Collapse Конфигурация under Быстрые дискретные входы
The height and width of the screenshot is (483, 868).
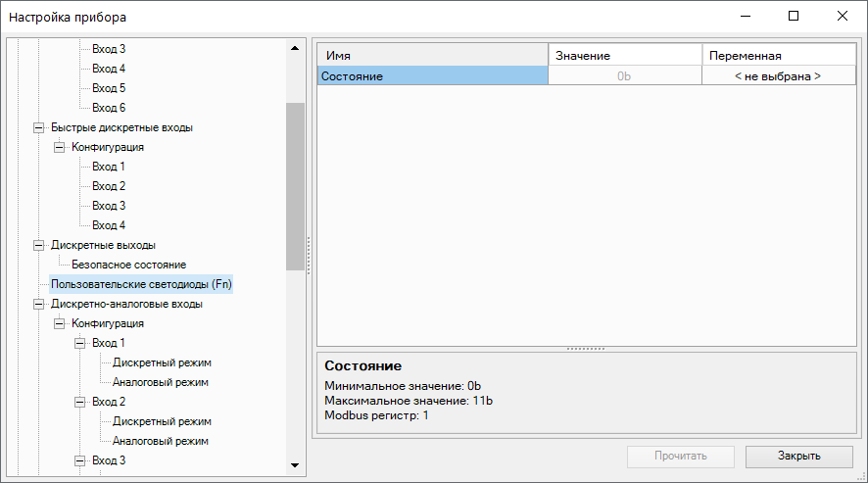click(x=60, y=147)
